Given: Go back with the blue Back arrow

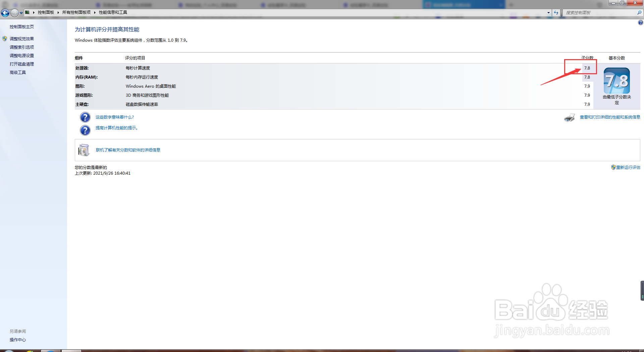Looking at the screenshot, I should pyautogui.click(x=5, y=13).
